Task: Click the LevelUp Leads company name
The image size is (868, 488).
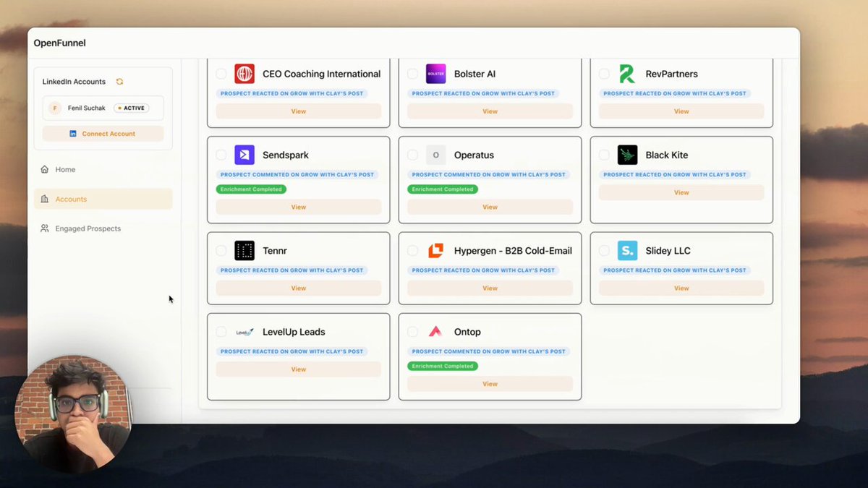Action: [x=294, y=332]
